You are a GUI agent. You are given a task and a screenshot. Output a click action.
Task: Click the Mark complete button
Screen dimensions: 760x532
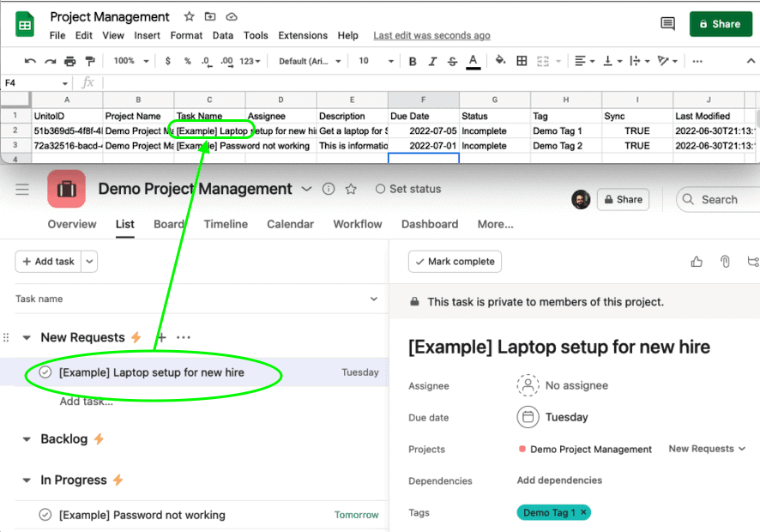(455, 262)
